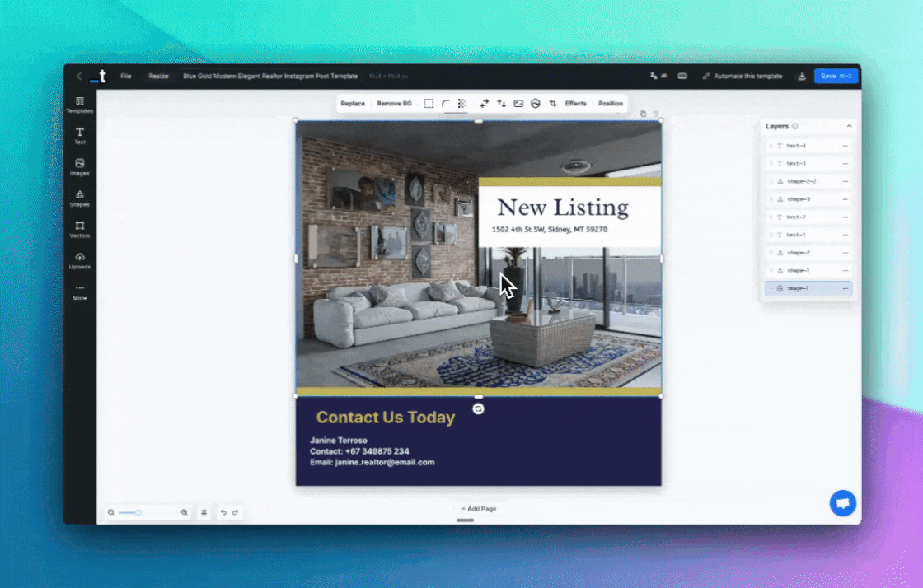923x588 pixels.
Task: Click the flip horizontal arrows icon
Action: (485, 104)
